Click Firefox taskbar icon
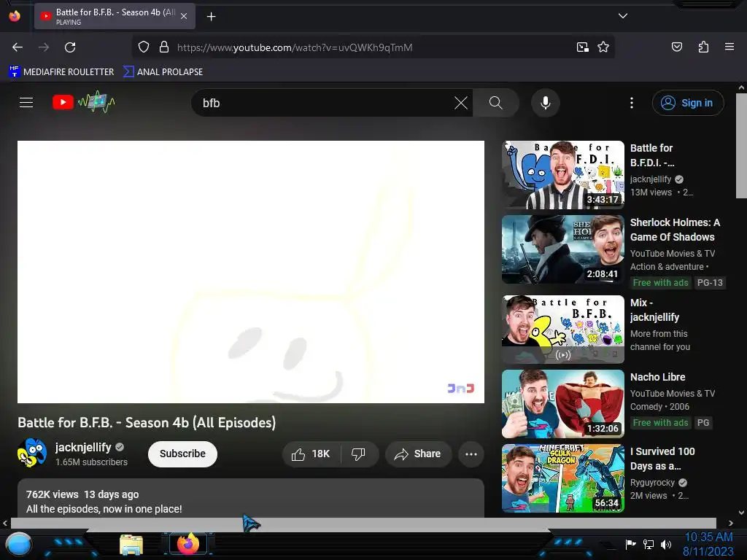 (187, 544)
